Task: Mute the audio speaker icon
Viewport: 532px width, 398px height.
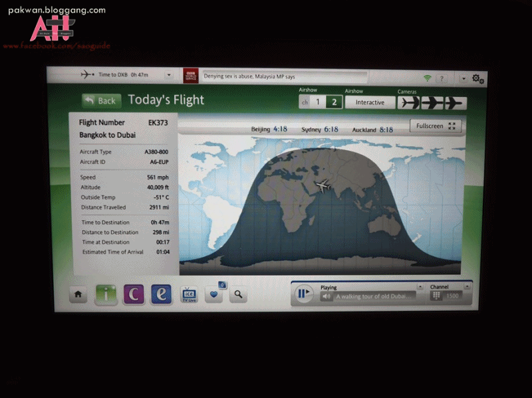Action: pos(327,296)
